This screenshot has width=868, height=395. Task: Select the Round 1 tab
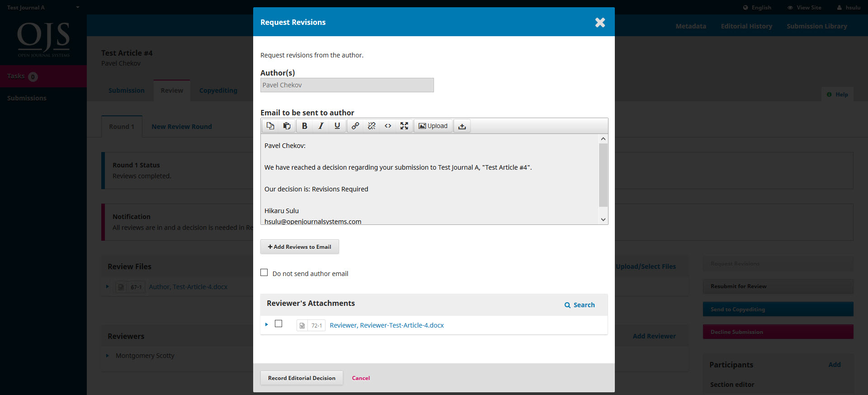[x=122, y=127]
